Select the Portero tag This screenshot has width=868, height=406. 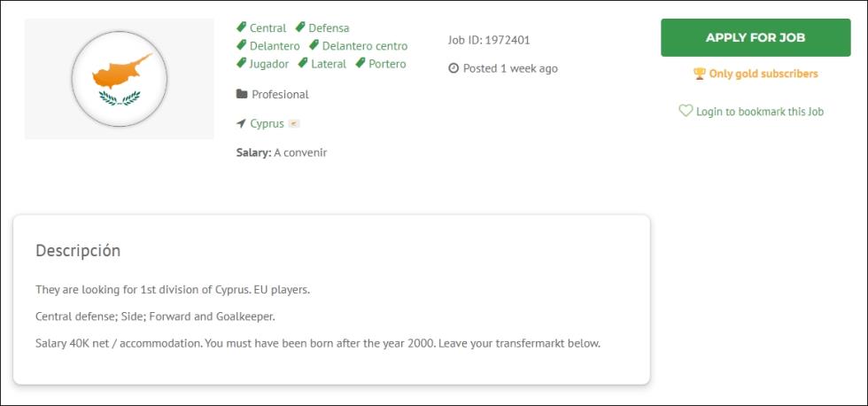(x=388, y=64)
